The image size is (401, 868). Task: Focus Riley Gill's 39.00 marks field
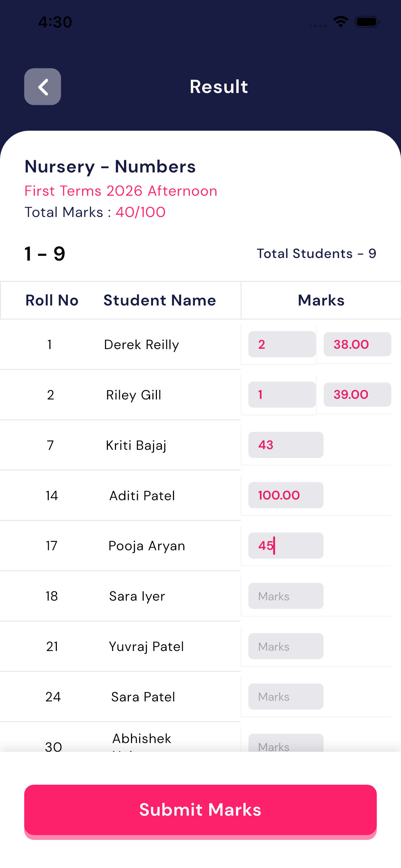[x=357, y=394]
